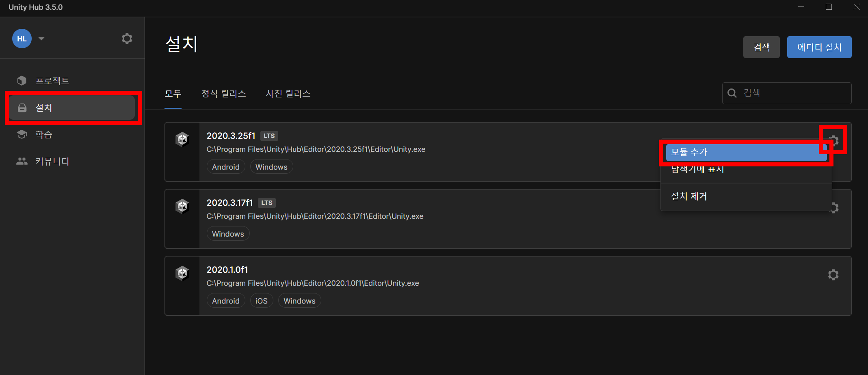Click version title 2020.3.17f1

click(x=229, y=203)
